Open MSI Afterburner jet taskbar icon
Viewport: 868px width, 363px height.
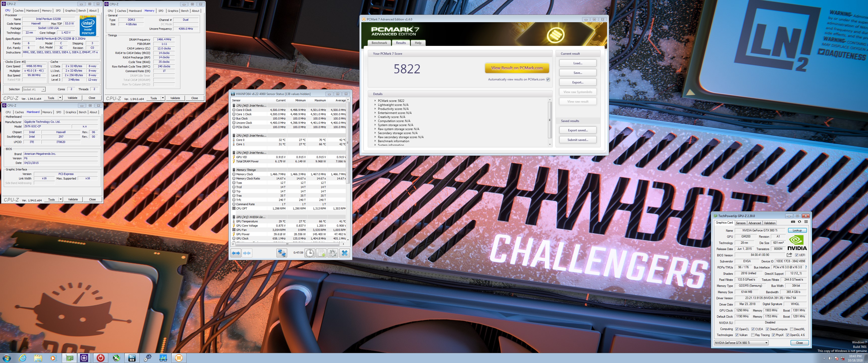[116, 358]
